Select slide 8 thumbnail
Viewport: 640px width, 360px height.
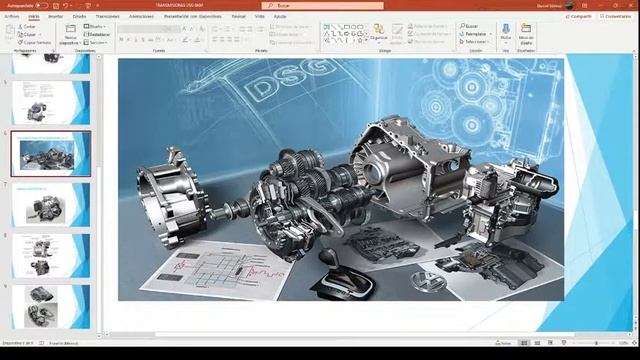pos(51,256)
